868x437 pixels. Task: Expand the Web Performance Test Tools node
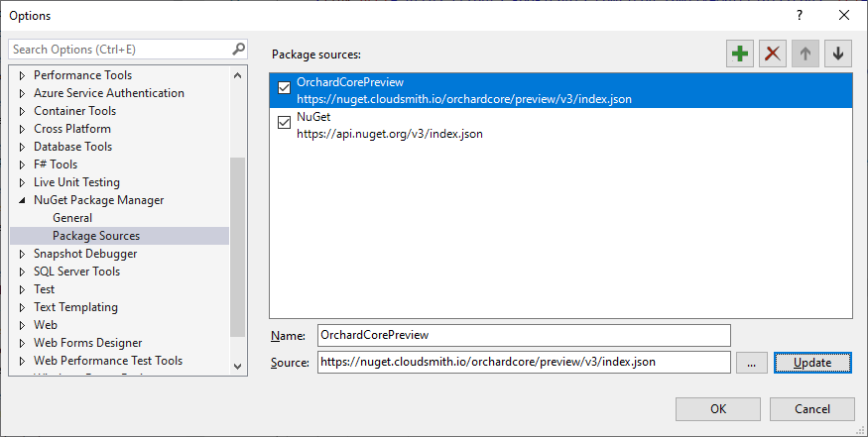point(22,361)
